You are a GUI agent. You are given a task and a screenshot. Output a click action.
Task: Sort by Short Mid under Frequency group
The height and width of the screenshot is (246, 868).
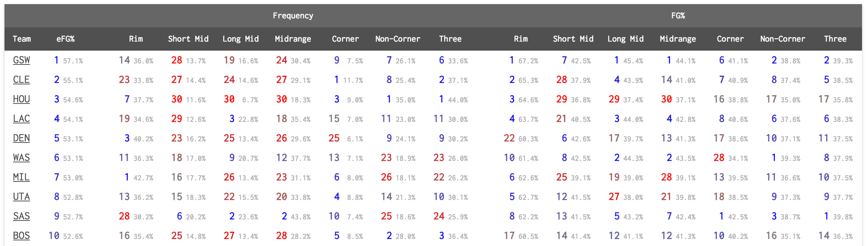[188, 39]
